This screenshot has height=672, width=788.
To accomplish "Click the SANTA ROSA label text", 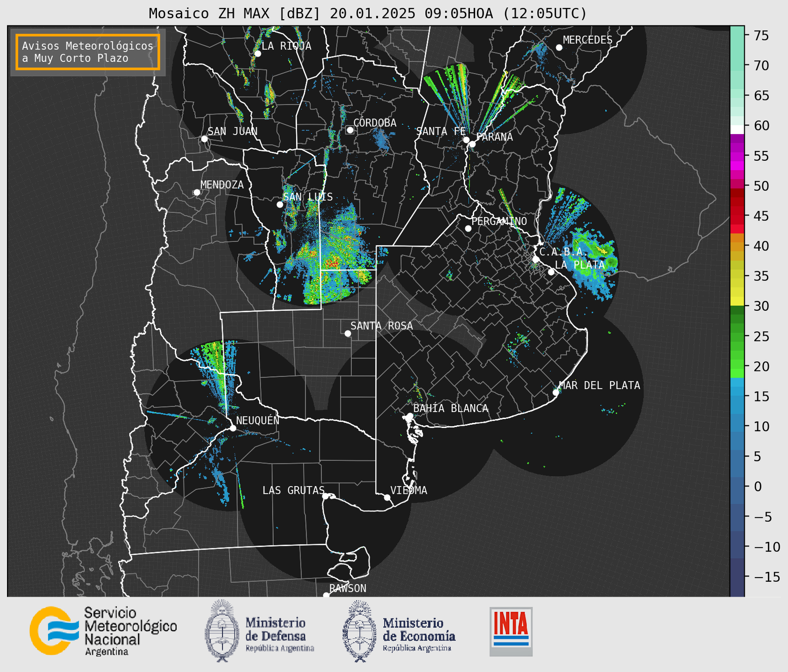I will click(382, 325).
